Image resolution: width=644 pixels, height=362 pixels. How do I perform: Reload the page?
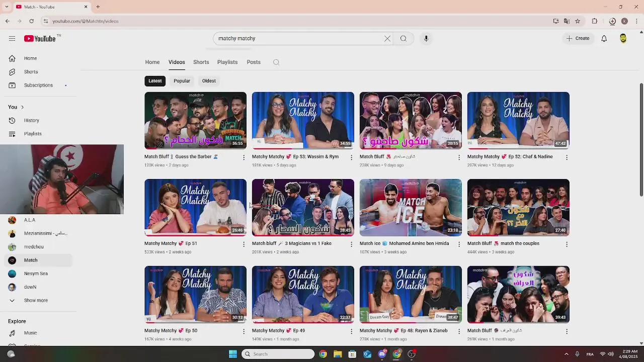(31, 21)
